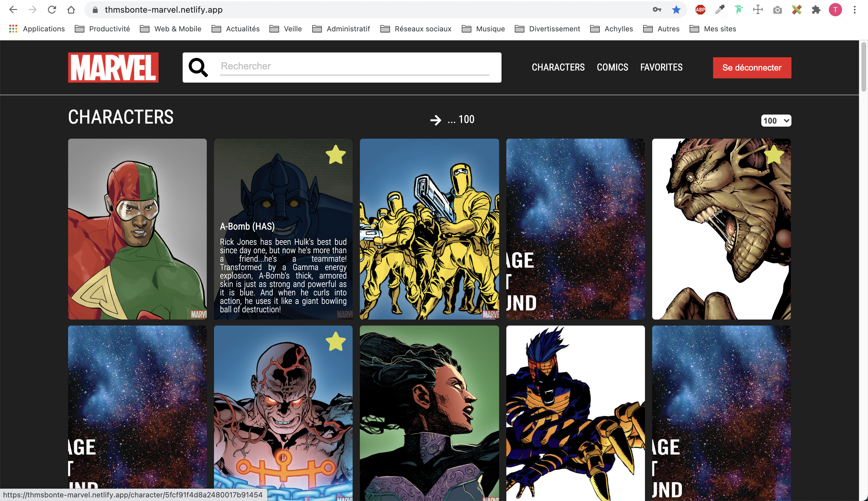Reload the page
The width and height of the screenshot is (868, 501).
[52, 10]
